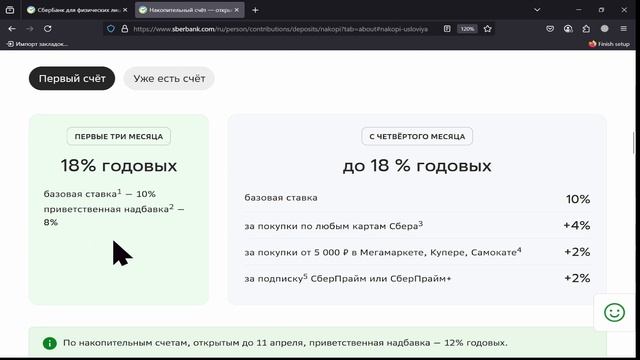This screenshot has width=640, height=360.
Task: Click the notice about счетам открытым до 11 апреля
Action: coord(285,343)
